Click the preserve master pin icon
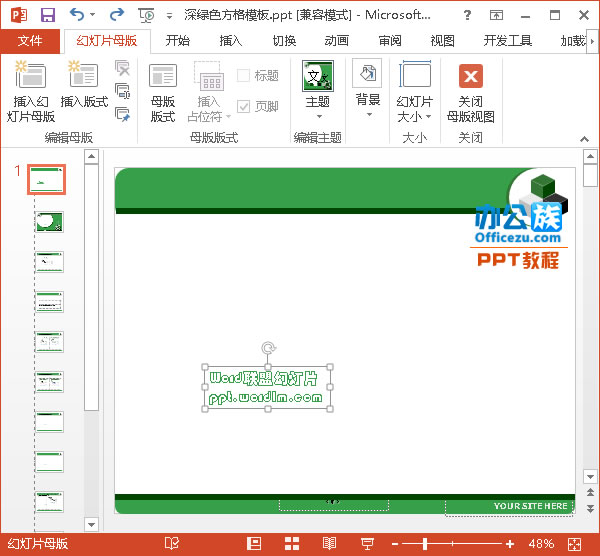 122,114
